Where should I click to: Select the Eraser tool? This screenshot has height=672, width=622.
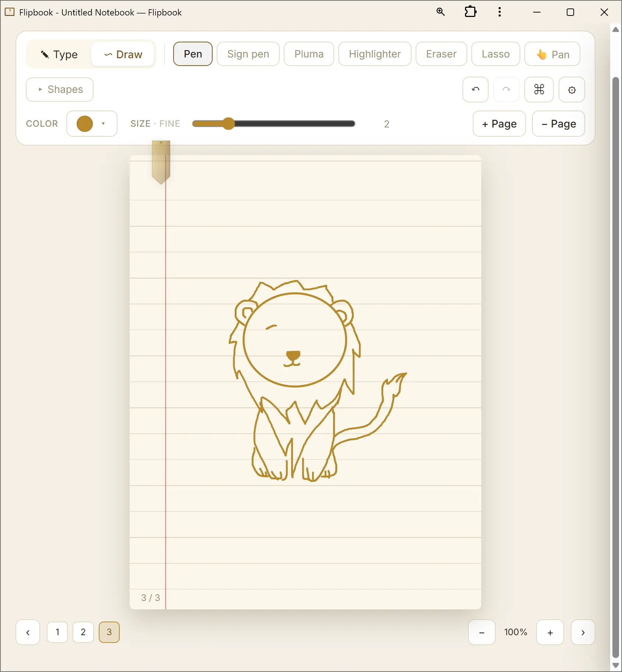[x=441, y=54]
